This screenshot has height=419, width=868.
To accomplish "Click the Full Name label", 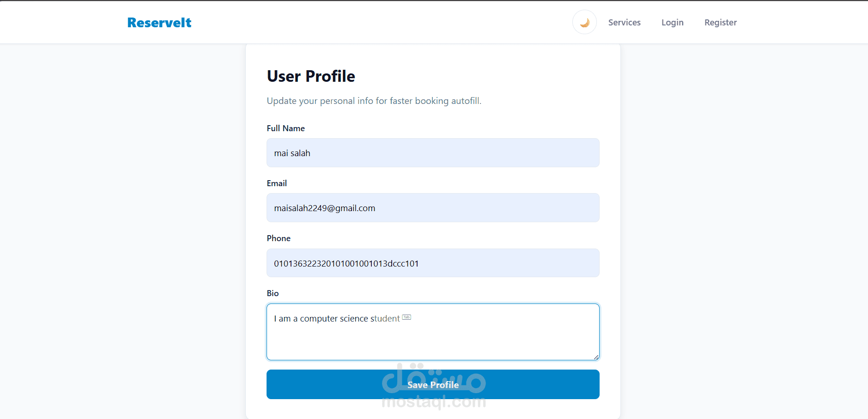I will pos(285,128).
